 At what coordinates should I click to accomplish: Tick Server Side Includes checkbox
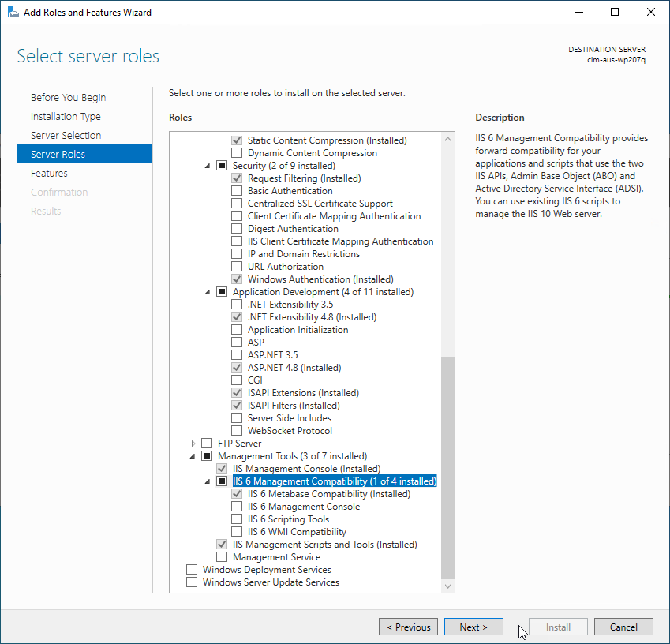click(237, 418)
